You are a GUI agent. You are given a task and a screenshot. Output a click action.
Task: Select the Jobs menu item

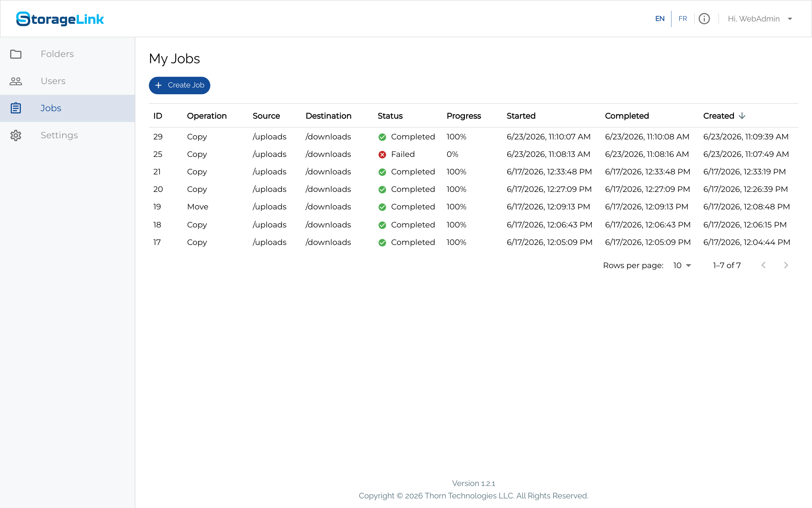pos(67,108)
